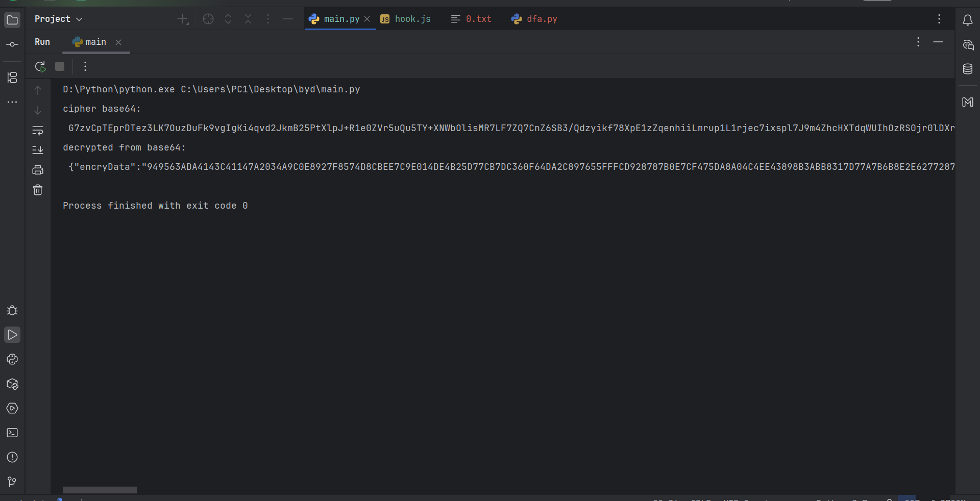
Task: Minimize the Run tool window
Action: click(x=938, y=42)
